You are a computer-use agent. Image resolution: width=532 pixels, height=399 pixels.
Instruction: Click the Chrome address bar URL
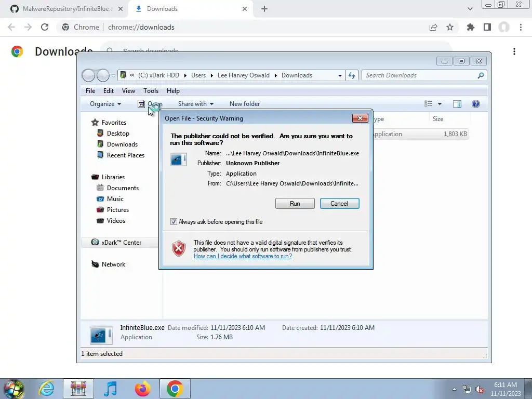pos(141,27)
